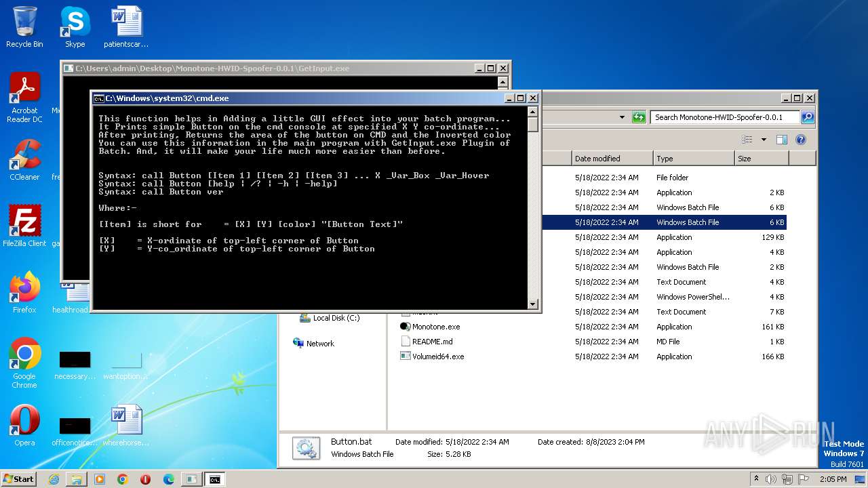The image size is (868, 488).
Task: Click the Explorer search input field
Action: point(725,117)
